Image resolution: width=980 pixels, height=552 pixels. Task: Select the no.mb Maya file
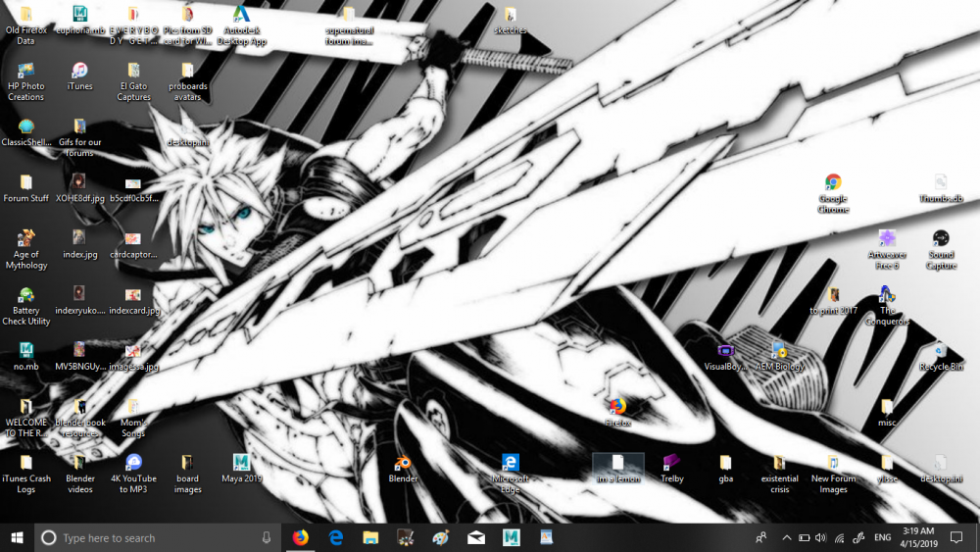pos(25,356)
